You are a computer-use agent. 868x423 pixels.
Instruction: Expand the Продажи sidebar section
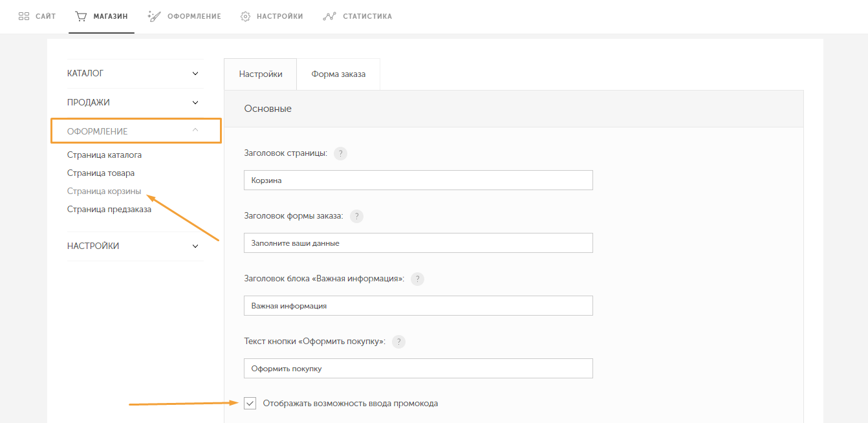click(195, 102)
